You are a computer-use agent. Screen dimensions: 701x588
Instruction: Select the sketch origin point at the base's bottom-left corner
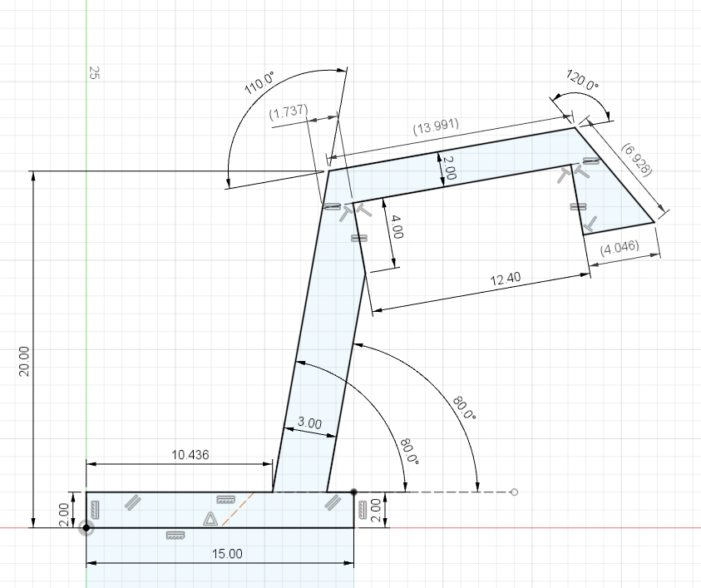pyautogui.click(x=86, y=528)
